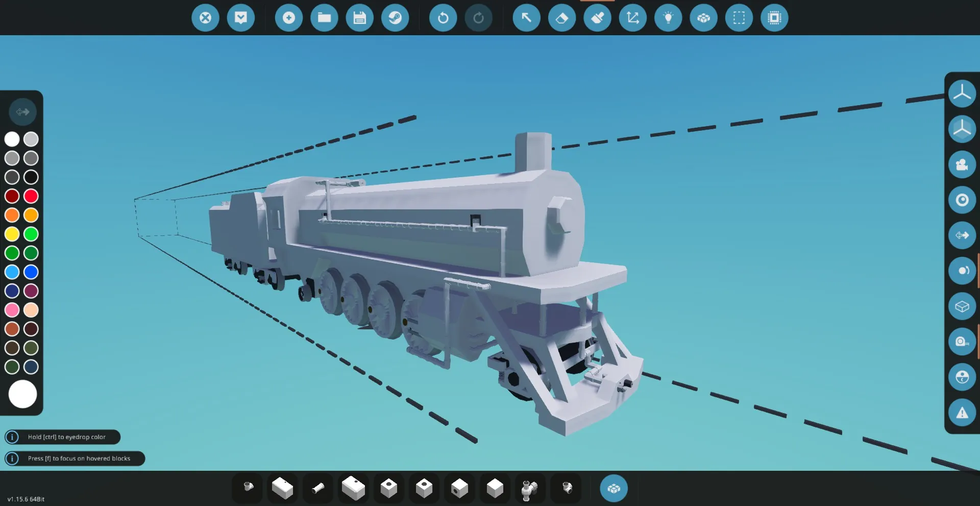This screenshot has height=506, width=980.
Task: Toggle the mirror arrows button in right sidebar
Action: coord(962,235)
